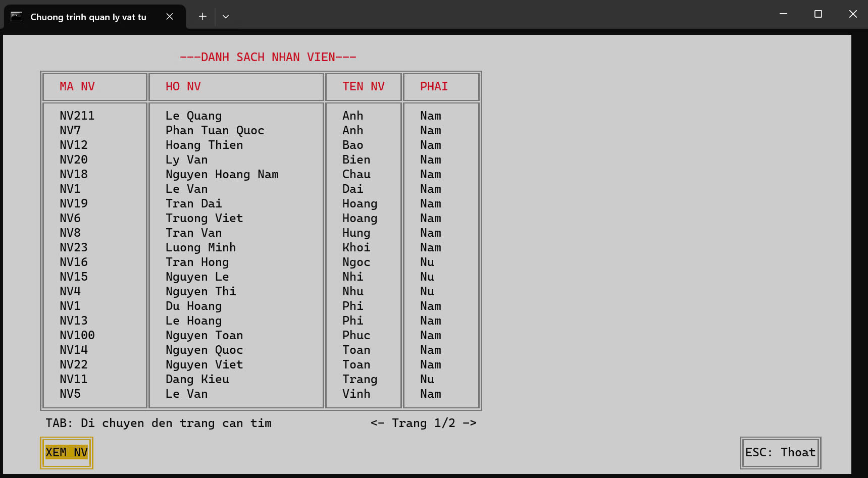
Task: Click surname Tran Dai
Action: pos(194,204)
